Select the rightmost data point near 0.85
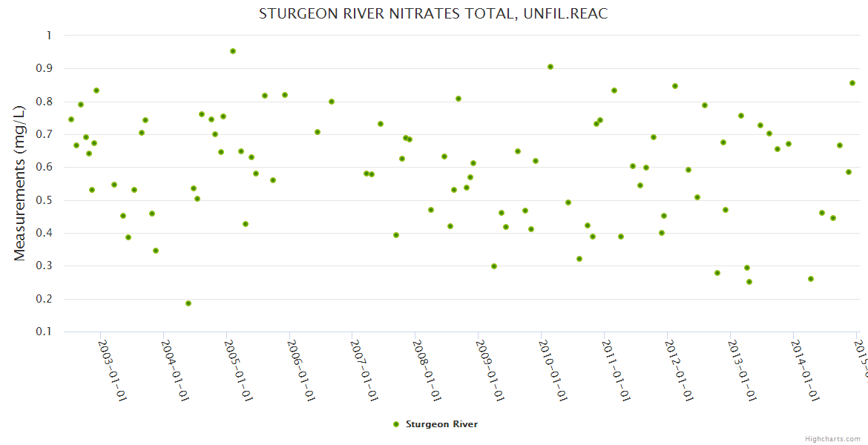Viewport: 868px width, 445px height. point(852,83)
